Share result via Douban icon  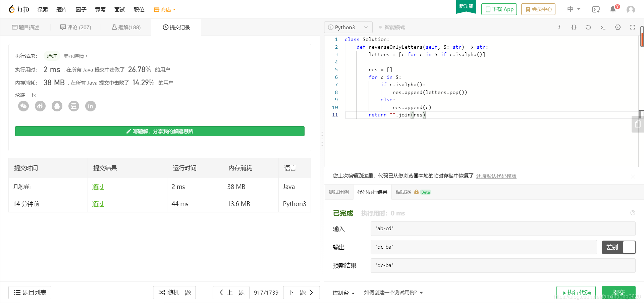[x=74, y=106]
